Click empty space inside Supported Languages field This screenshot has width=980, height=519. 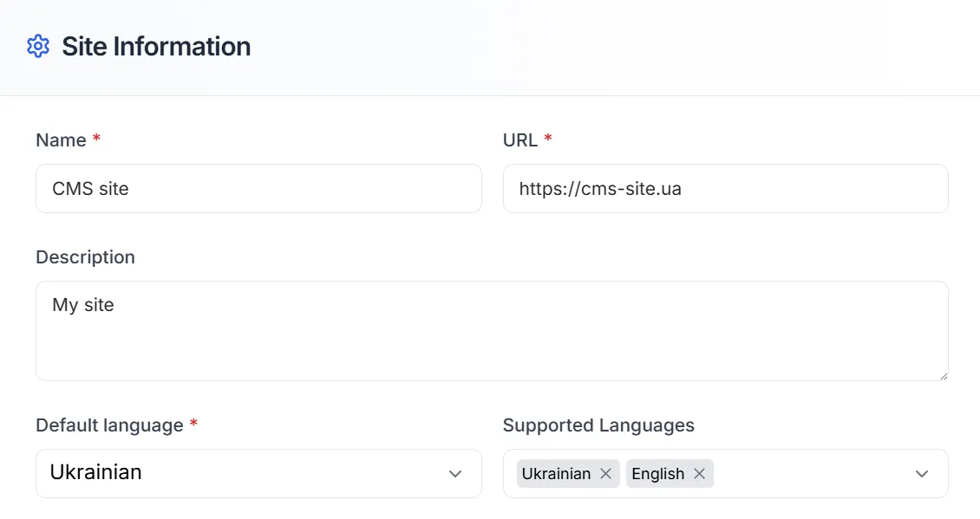tap(813, 473)
